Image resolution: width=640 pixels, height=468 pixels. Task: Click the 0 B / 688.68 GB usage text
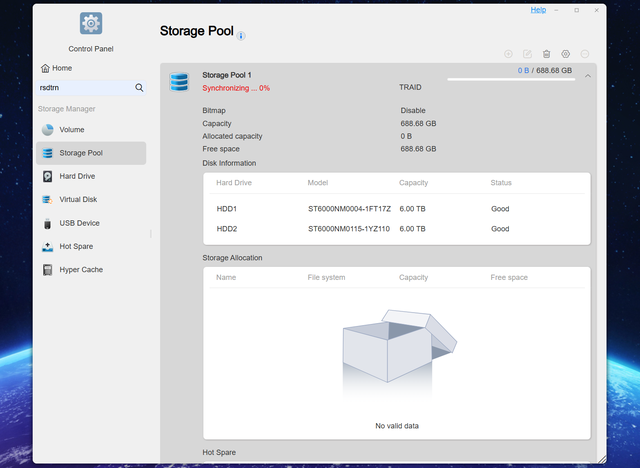click(x=544, y=71)
